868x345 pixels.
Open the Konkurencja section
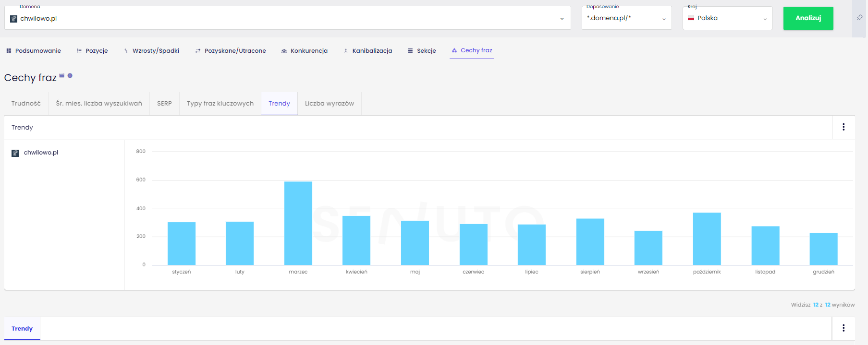pos(305,51)
